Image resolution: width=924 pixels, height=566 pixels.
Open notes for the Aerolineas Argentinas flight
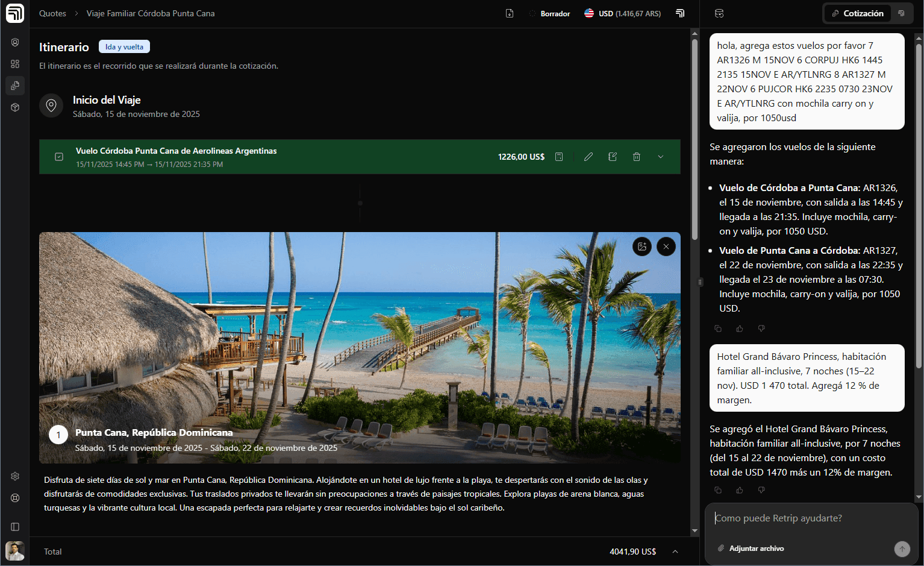pos(613,157)
